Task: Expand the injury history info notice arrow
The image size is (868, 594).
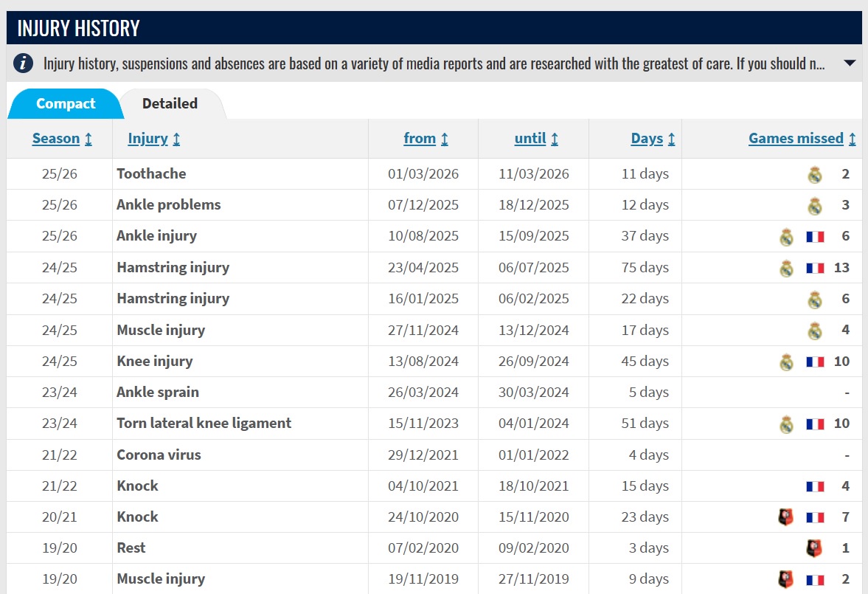Action: [849, 63]
